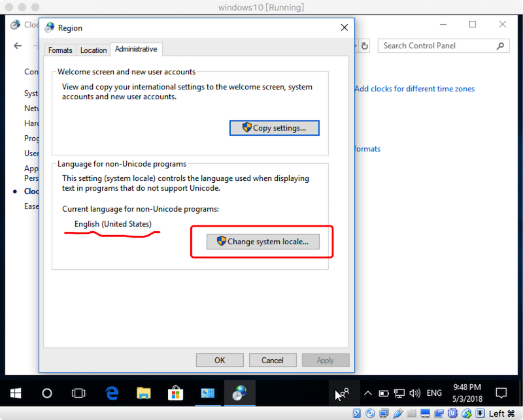
Task: Select Region globe-clock taskbar icon
Action: pos(239,393)
